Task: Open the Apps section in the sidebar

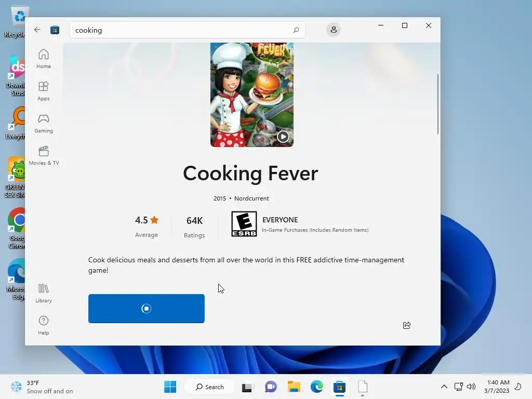Action: tap(44, 91)
